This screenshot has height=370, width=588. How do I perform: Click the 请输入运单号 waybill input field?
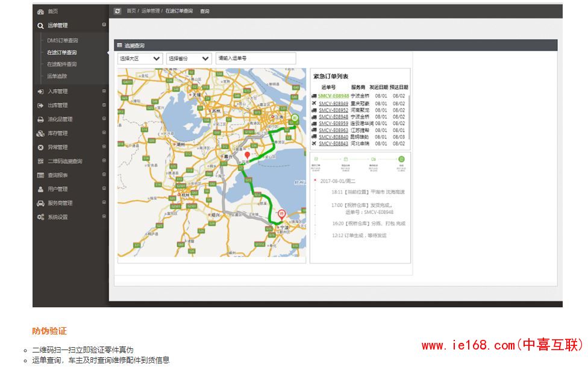pyautogui.click(x=256, y=58)
